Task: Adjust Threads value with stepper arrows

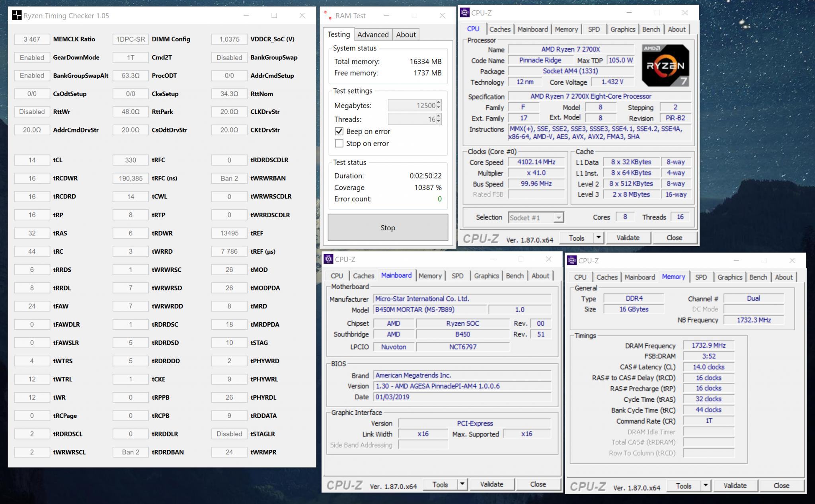Action: [439, 119]
